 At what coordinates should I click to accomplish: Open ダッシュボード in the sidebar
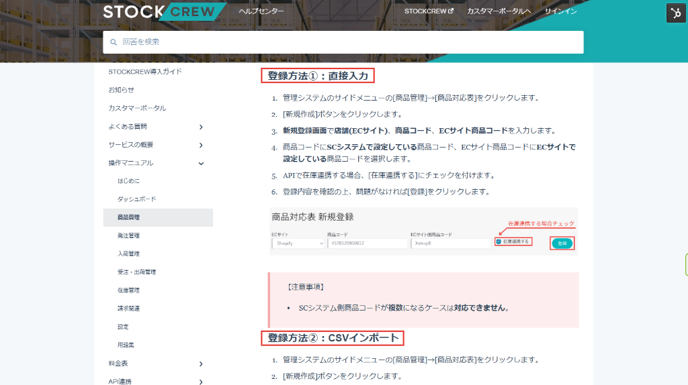click(136, 199)
